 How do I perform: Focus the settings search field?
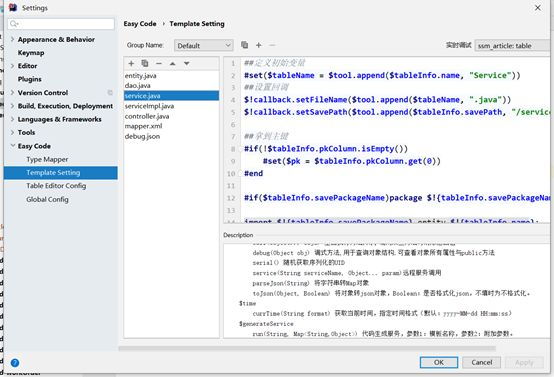click(61, 24)
